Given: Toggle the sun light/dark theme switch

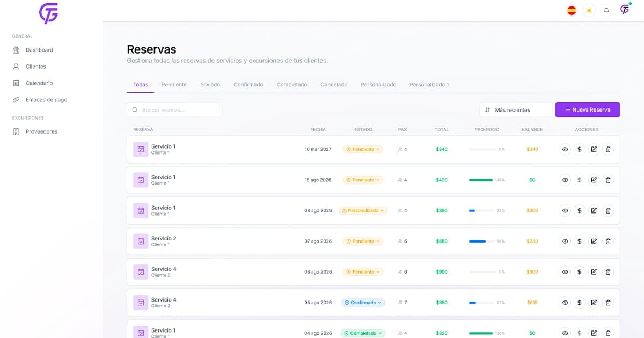Looking at the screenshot, I should 589,10.
